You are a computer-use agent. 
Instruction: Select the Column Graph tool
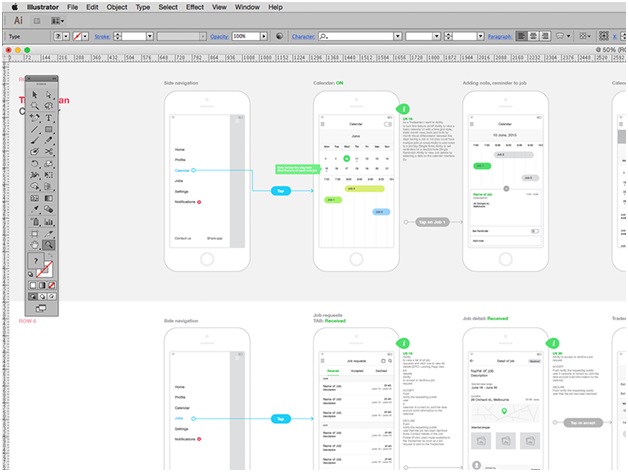[x=49, y=221]
